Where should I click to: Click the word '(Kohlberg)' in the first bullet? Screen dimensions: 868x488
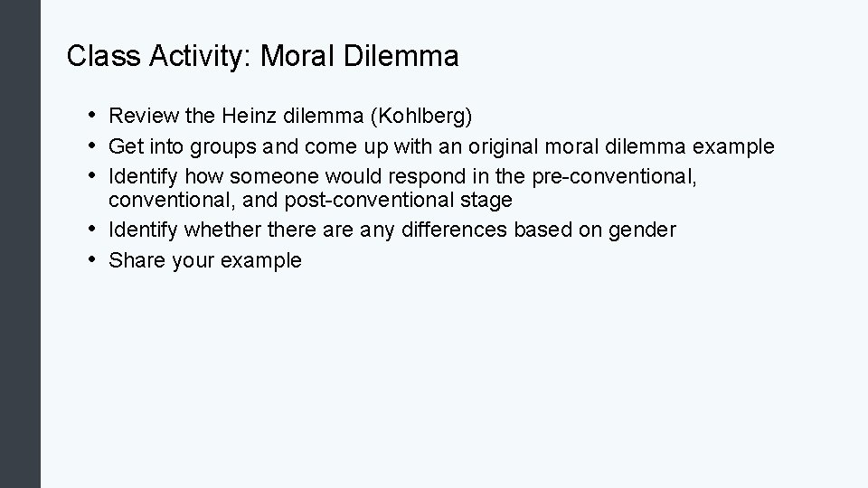(x=421, y=117)
